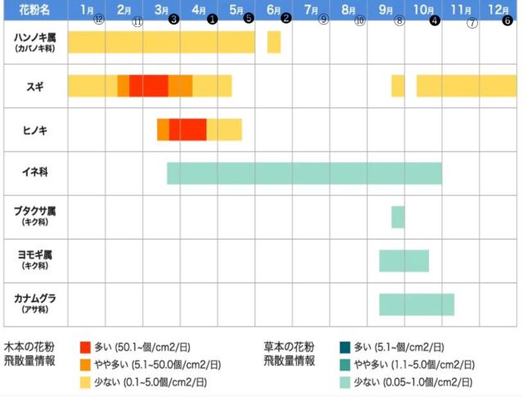Click the ブタクサ属 row label
Viewport: 532px width, 397px height.
tap(34, 216)
